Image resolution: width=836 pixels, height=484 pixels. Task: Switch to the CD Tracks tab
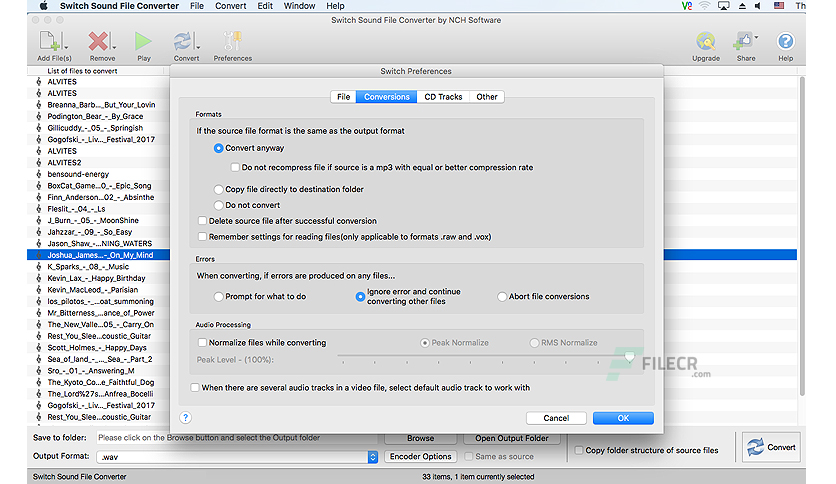click(443, 96)
